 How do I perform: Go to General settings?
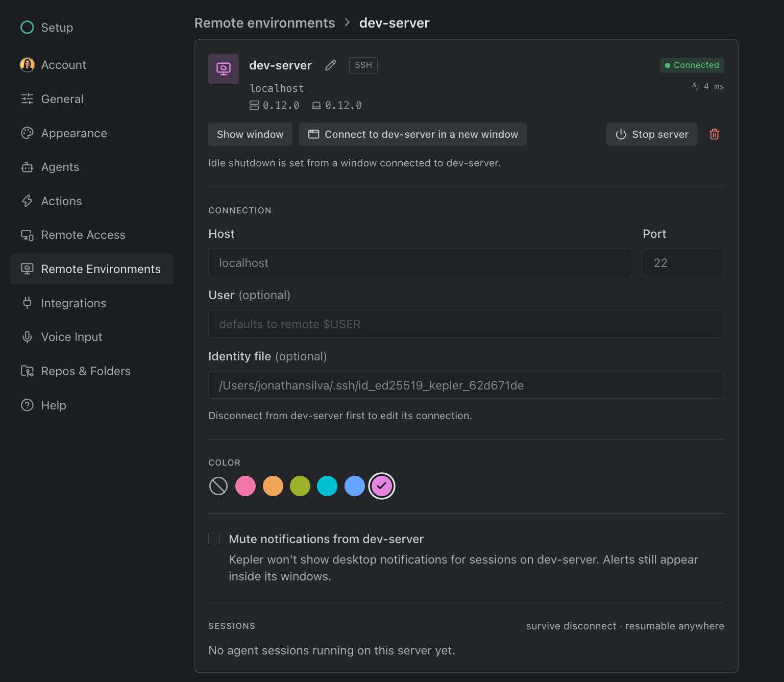(92, 99)
